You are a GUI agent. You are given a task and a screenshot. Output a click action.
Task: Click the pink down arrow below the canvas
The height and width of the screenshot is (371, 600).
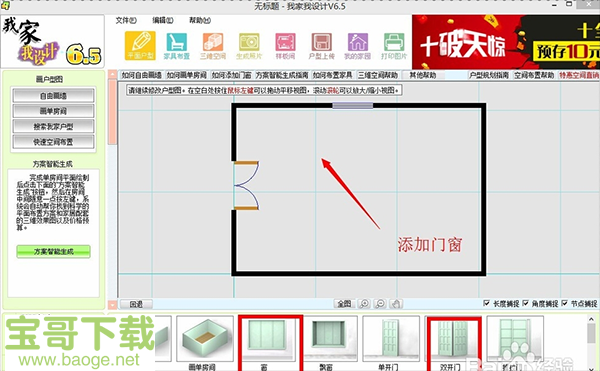tap(112, 305)
